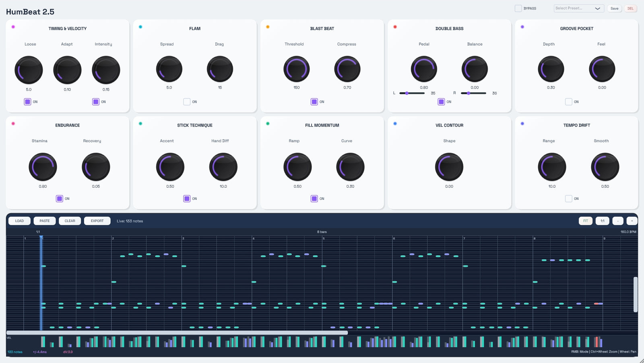
Task: Click the Blast Beat Threshold knob
Action: 297,69
